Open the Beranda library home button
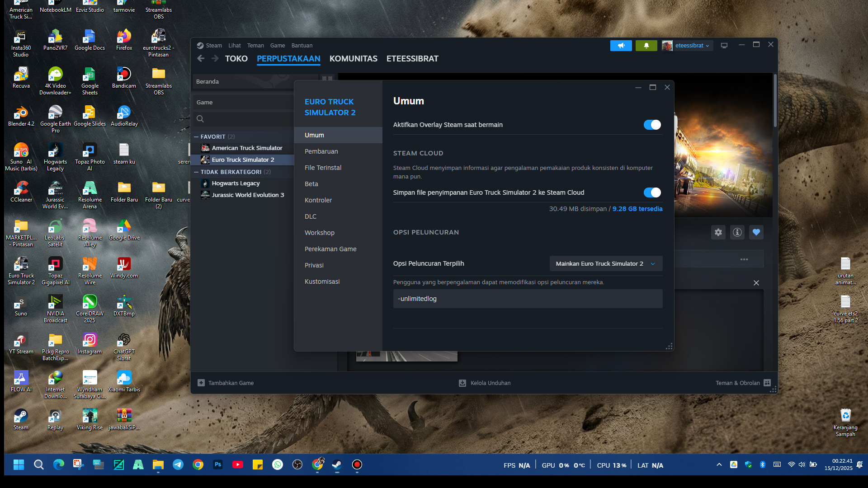Image resolution: width=868 pixels, height=488 pixels. point(256,82)
